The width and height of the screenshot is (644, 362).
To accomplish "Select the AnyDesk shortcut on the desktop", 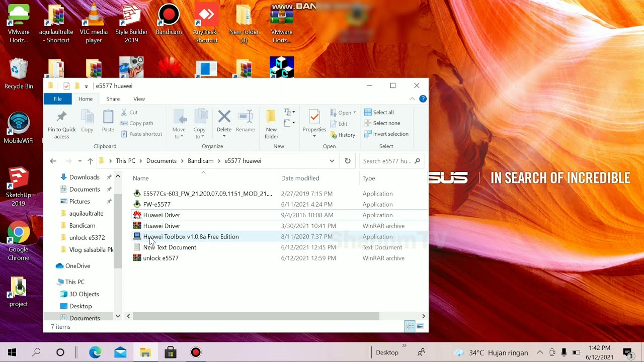I will click(206, 24).
